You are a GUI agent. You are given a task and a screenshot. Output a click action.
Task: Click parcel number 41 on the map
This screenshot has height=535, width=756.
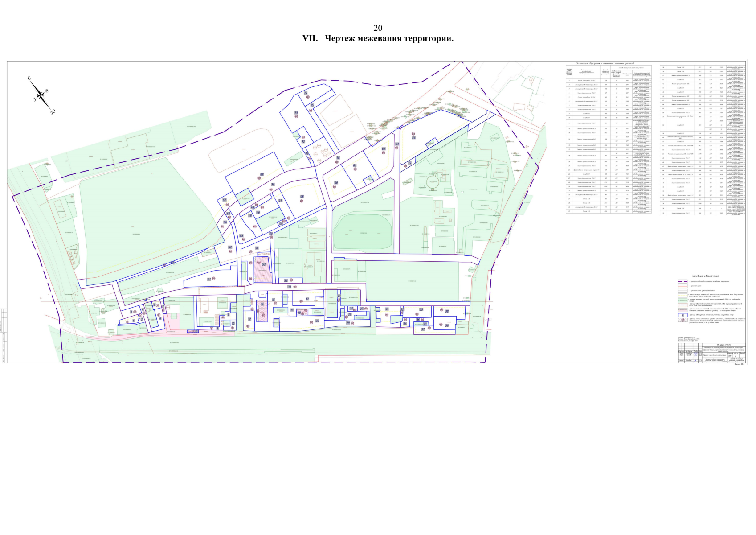pos(208,279)
